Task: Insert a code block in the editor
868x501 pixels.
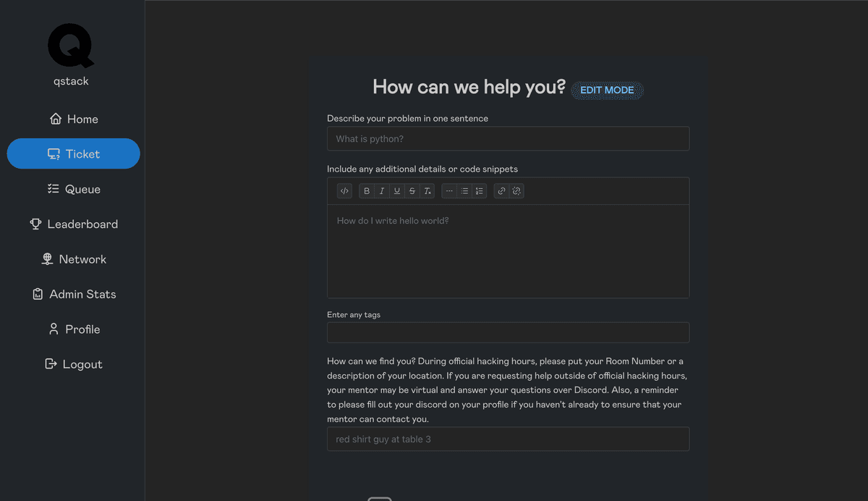Action: [x=344, y=191]
